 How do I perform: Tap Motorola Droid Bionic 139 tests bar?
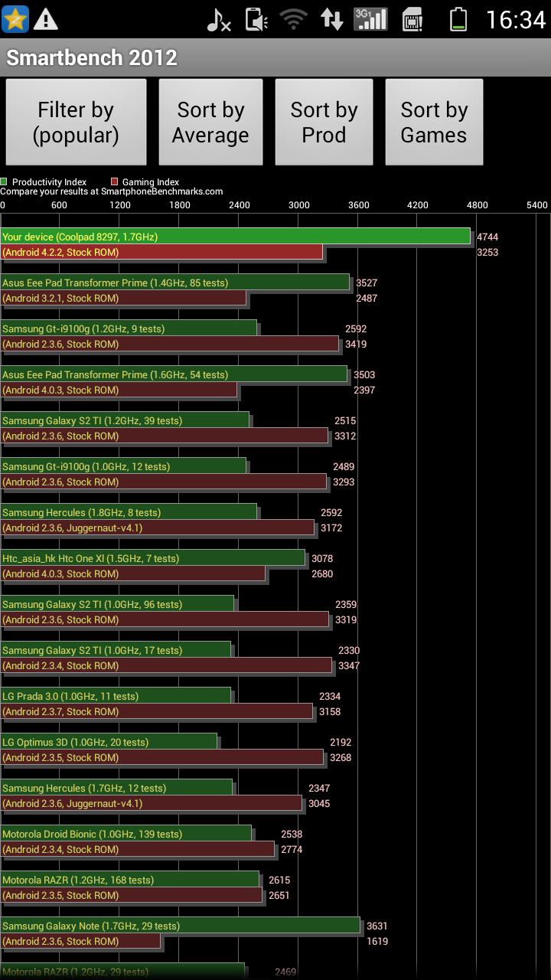tap(126, 834)
